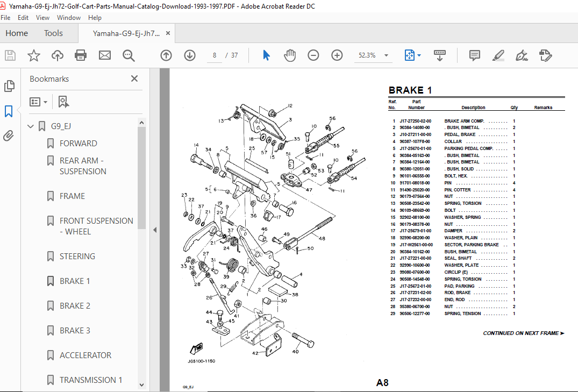Click the bookmarks scrollbar thumb
Viewport: 578px width, 392px height.
[141, 178]
